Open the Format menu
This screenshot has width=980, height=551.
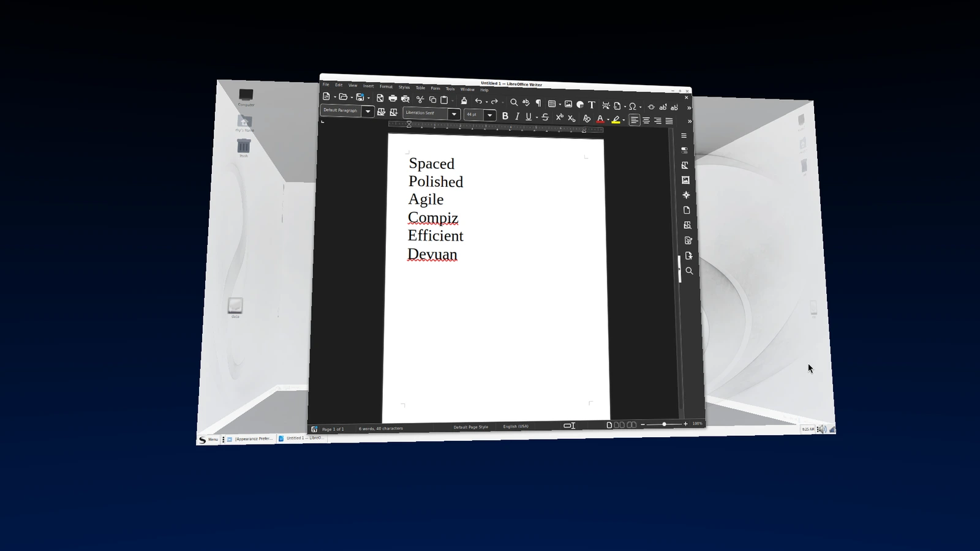click(386, 87)
